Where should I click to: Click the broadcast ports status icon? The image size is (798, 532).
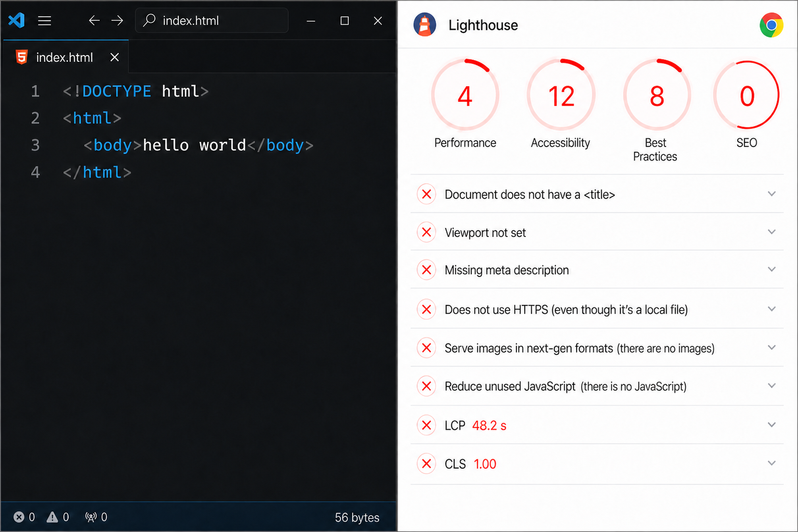[x=91, y=517]
